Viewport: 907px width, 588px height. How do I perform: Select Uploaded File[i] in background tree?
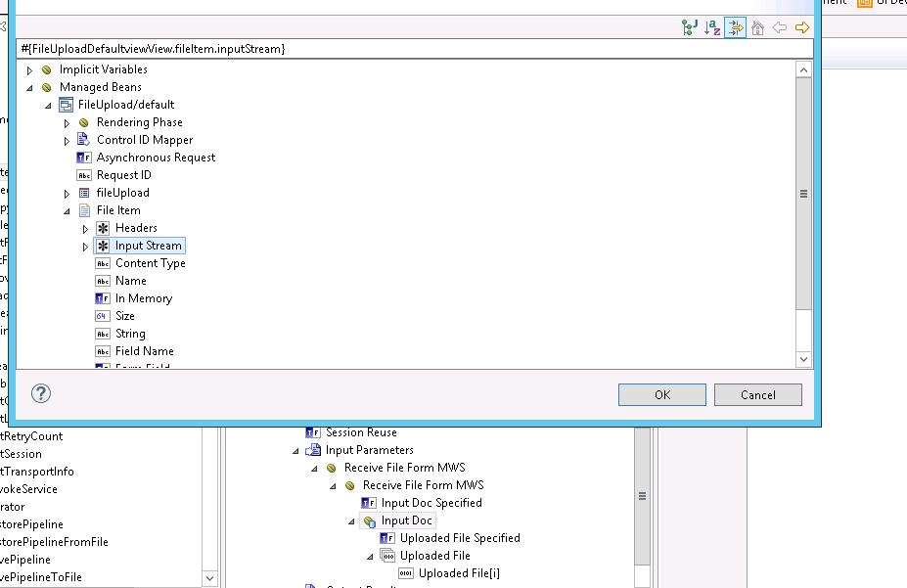tap(459, 573)
